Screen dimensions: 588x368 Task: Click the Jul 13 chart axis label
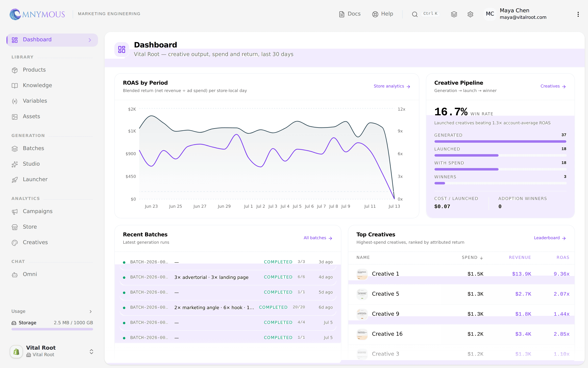pyautogui.click(x=394, y=206)
